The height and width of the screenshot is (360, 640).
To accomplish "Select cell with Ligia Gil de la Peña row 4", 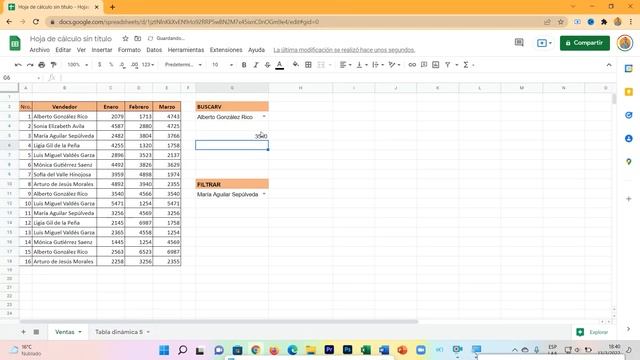I will click(x=64, y=145).
